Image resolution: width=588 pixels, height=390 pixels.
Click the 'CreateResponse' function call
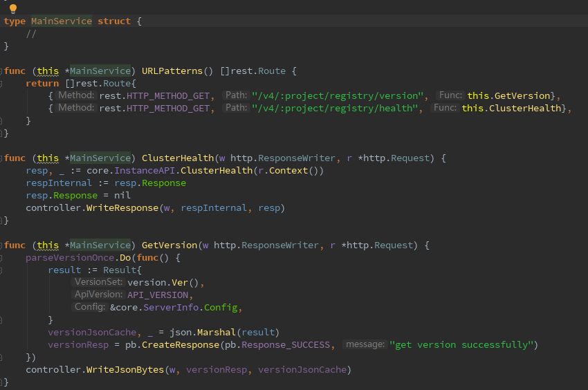pos(180,344)
